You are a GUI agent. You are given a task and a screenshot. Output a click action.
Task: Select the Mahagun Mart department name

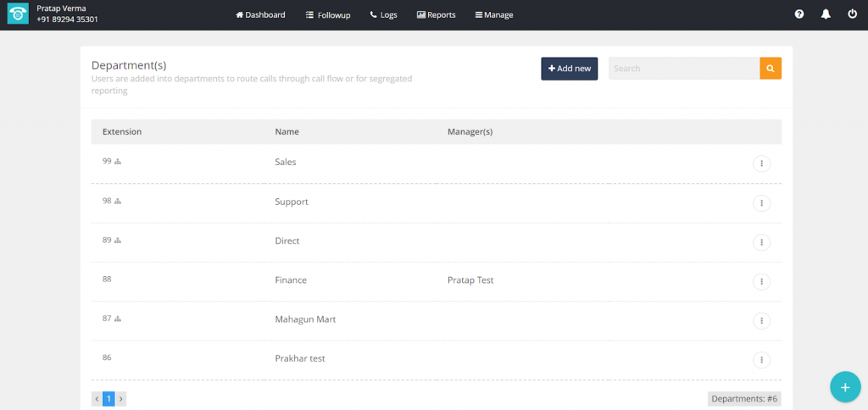305,320
